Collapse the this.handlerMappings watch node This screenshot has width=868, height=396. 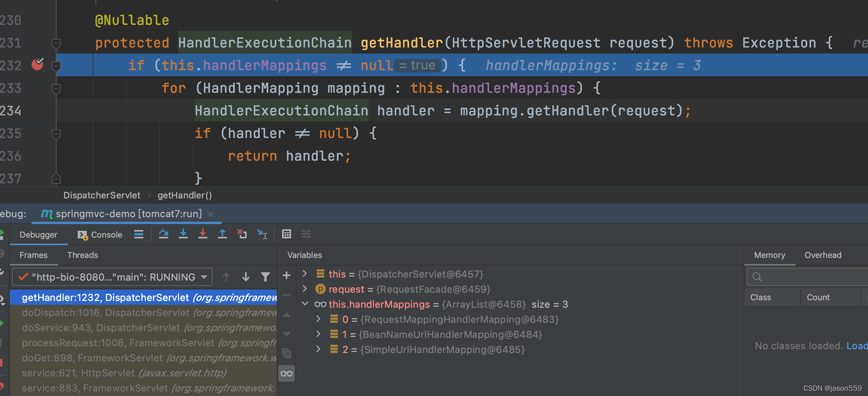[305, 304]
